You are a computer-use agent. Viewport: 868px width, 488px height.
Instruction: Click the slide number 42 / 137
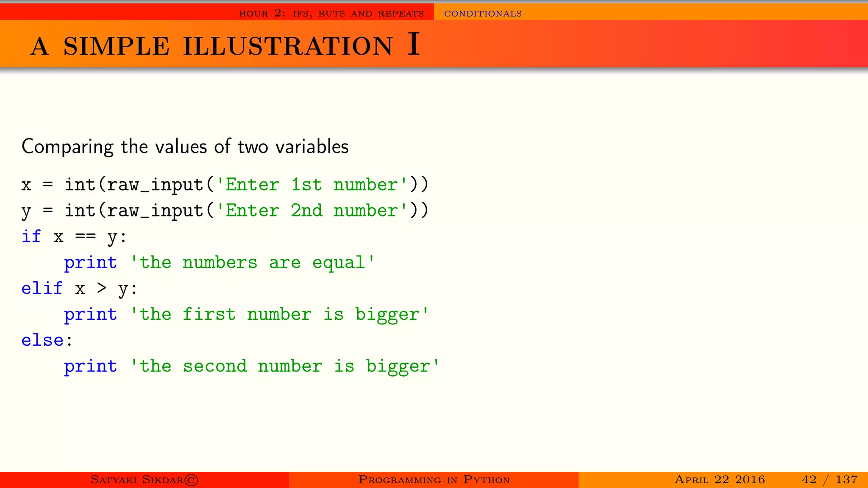(830, 480)
